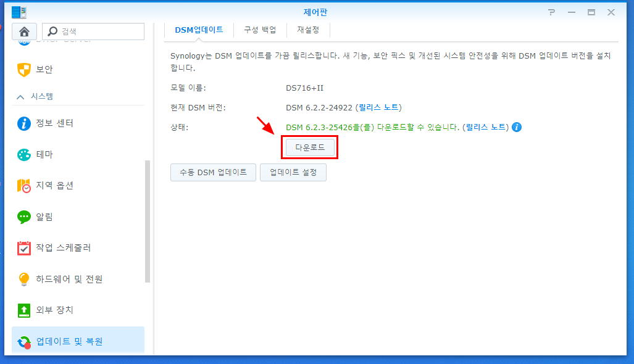Maximize the Control Panel window
Viewport: 634px width, 364px height.
click(x=591, y=12)
